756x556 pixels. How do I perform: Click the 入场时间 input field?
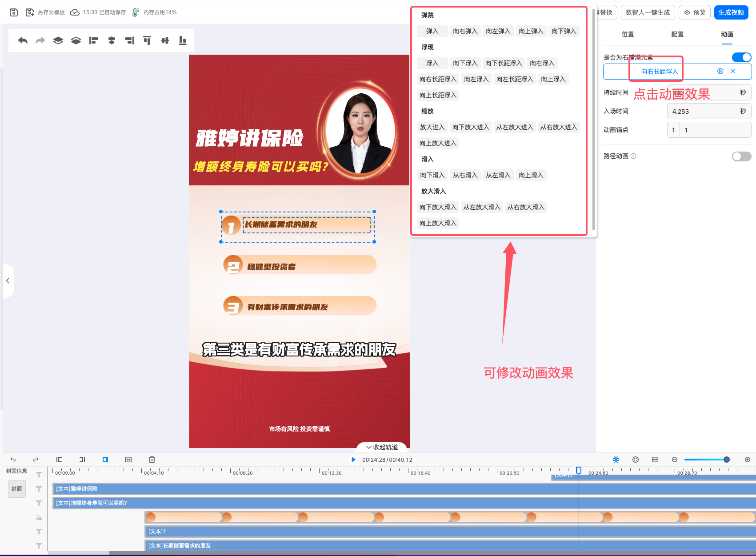click(x=701, y=112)
